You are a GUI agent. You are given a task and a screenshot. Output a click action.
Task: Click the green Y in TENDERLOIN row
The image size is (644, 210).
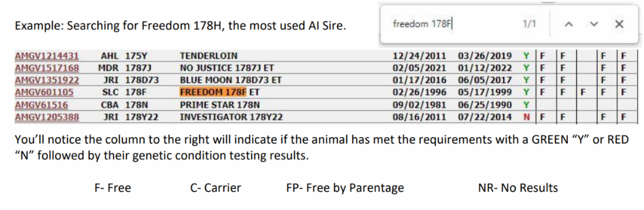525,56
